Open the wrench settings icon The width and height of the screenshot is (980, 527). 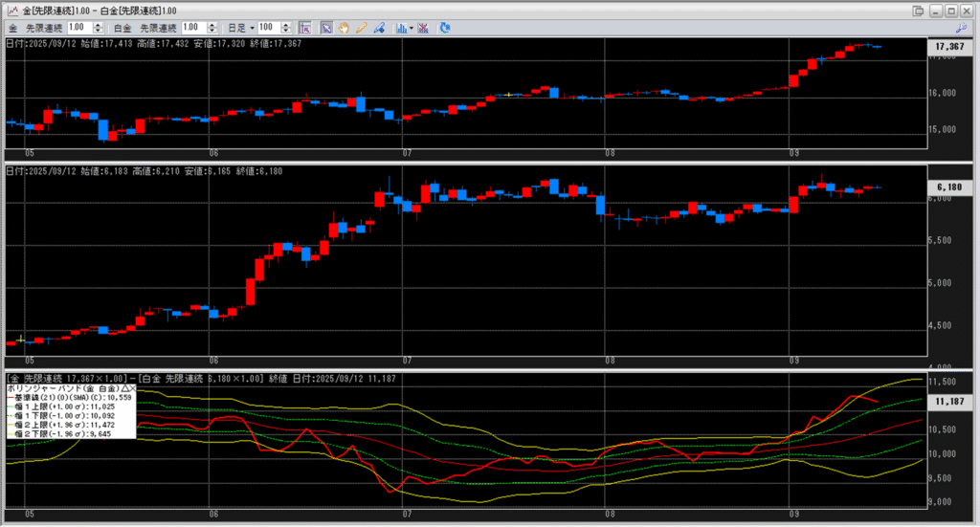[963, 29]
